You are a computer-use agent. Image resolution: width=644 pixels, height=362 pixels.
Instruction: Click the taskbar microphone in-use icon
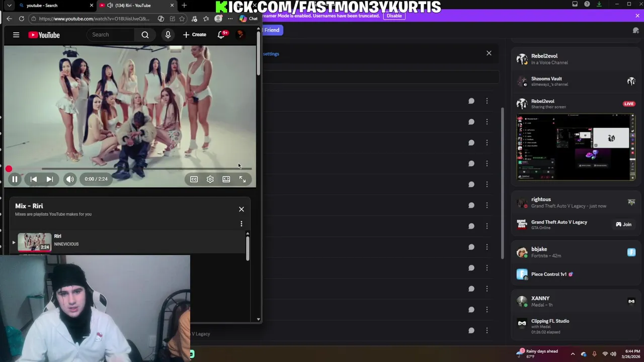click(x=594, y=354)
